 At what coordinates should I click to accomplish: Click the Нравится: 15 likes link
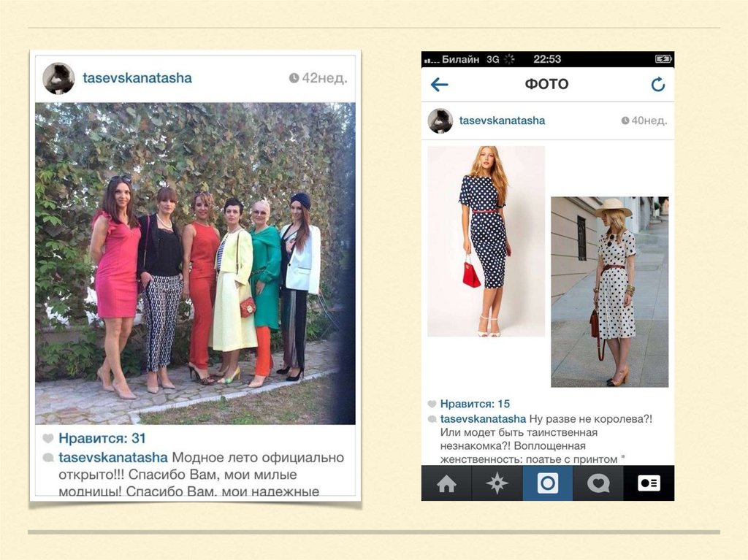tap(475, 404)
